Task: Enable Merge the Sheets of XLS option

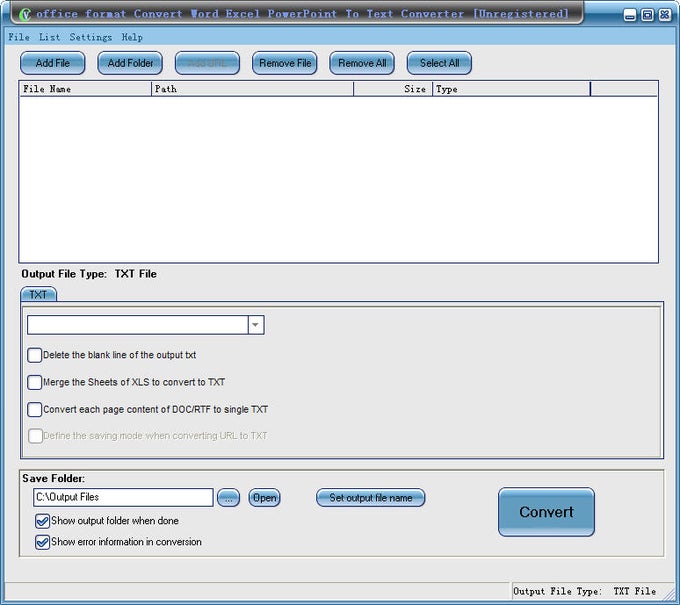Action: (35, 383)
